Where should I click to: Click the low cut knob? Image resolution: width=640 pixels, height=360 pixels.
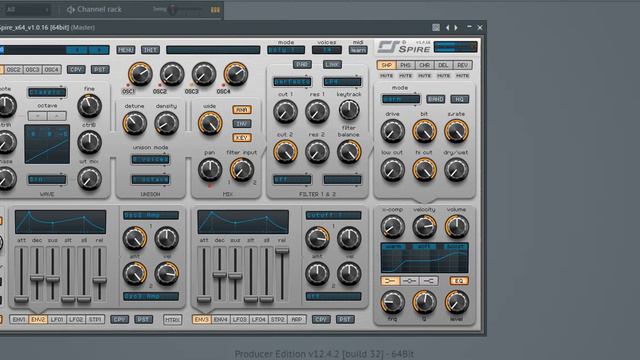pos(392,169)
